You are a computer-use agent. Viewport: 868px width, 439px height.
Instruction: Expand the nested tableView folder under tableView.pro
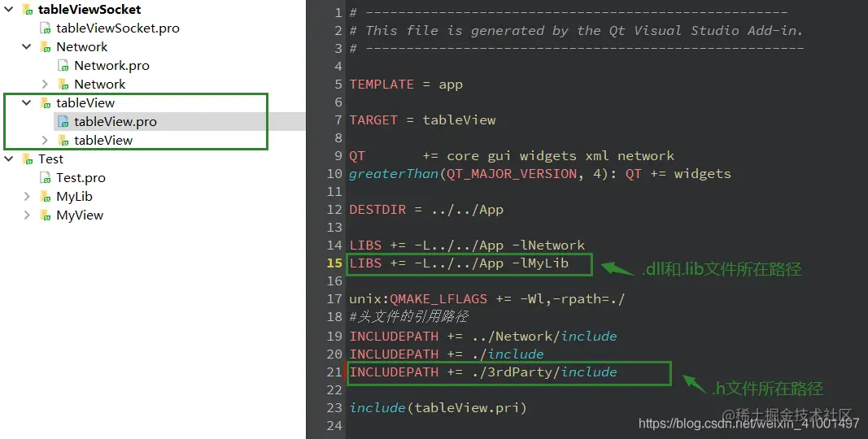click(x=45, y=141)
